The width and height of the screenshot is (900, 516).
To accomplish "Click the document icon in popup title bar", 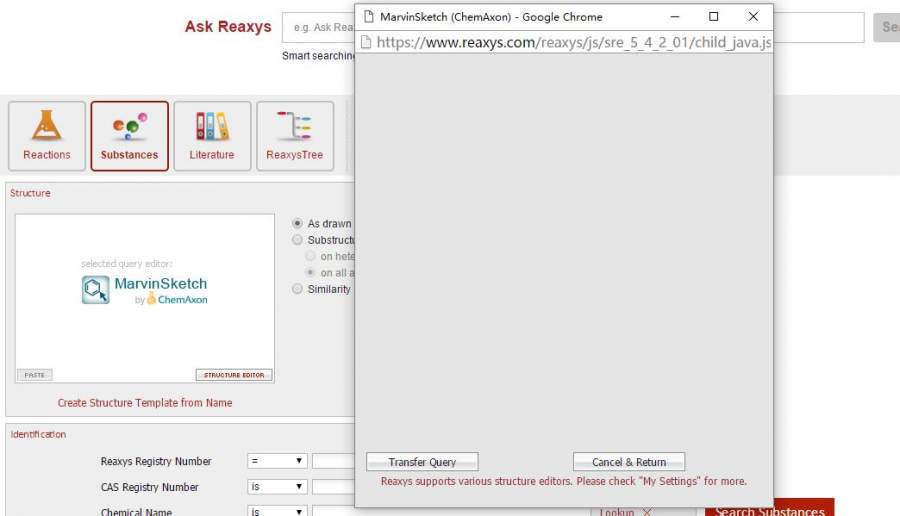I will pos(369,17).
